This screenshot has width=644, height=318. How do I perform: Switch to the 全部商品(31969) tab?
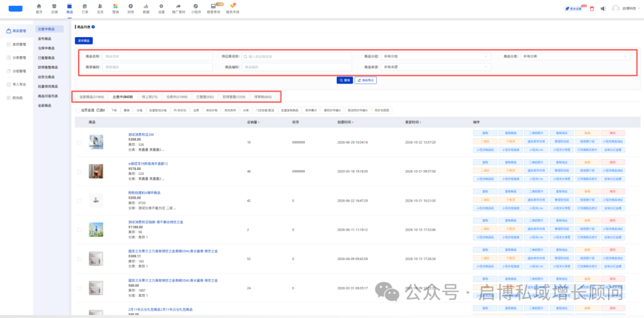coord(91,97)
